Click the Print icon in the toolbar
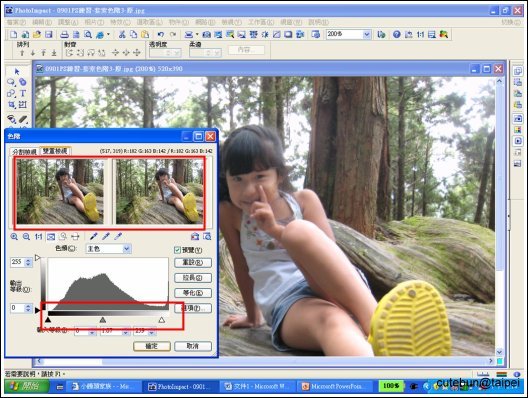This screenshot has height=398, width=528. click(x=64, y=34)
